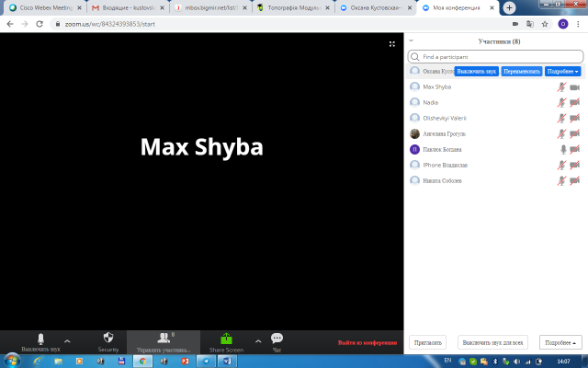Click Выключить звук button on Оксана's row
The image size is (588, 368).
tap(476, 72)
